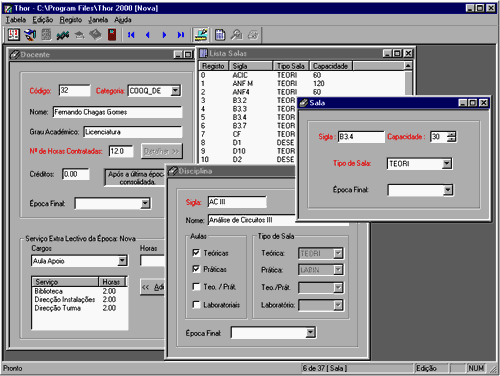Screen dimensions: 500x376
Task: Open the Época Final dropdown in Docente
Action: pyautogui.click(x=145, y=203)
